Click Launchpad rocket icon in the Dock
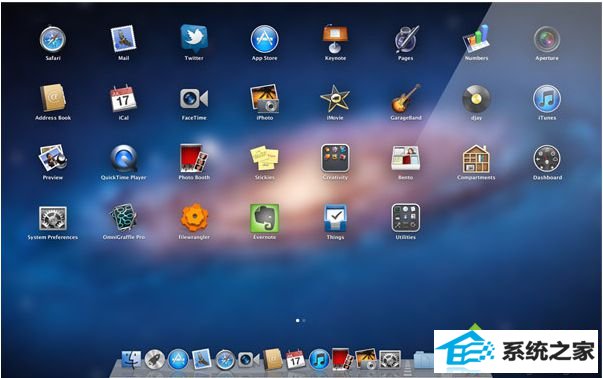Viewport: 603px width, 378px height. 155,360
